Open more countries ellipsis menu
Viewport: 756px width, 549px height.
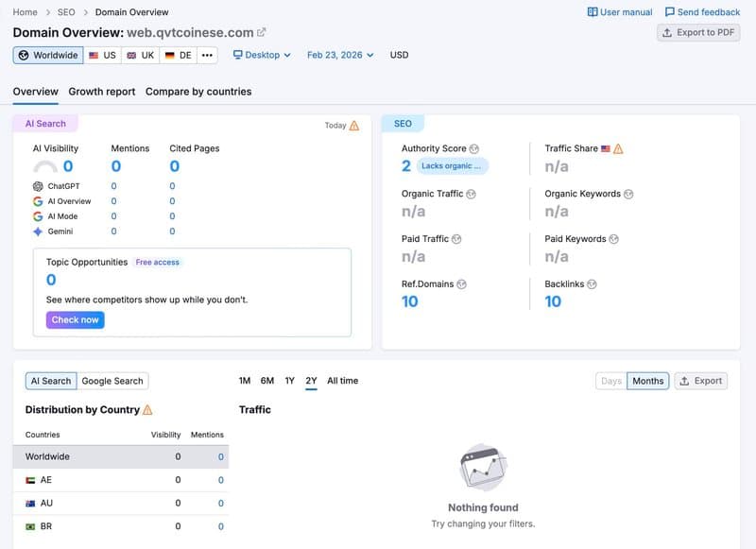(x=207, y=55)
